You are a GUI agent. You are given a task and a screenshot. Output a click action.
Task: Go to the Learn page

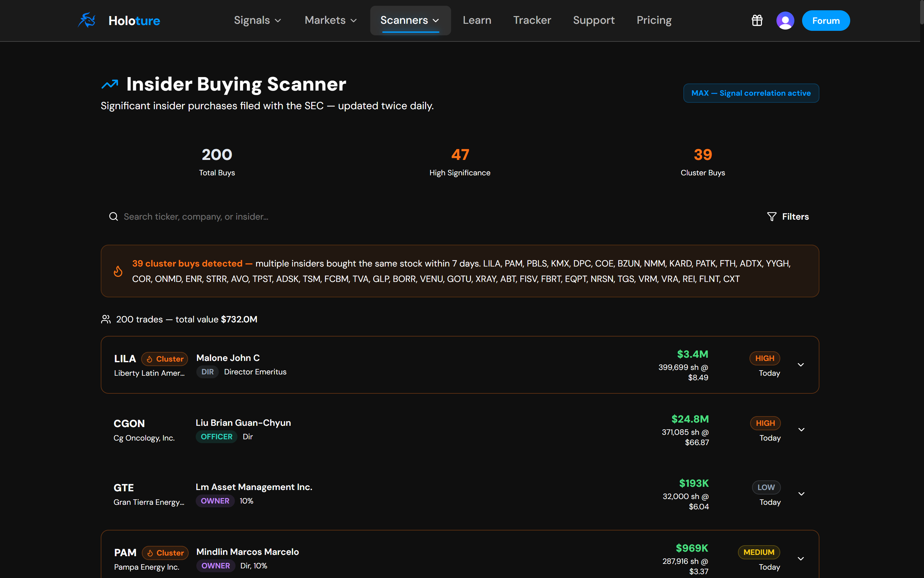[x=477, y=20]
